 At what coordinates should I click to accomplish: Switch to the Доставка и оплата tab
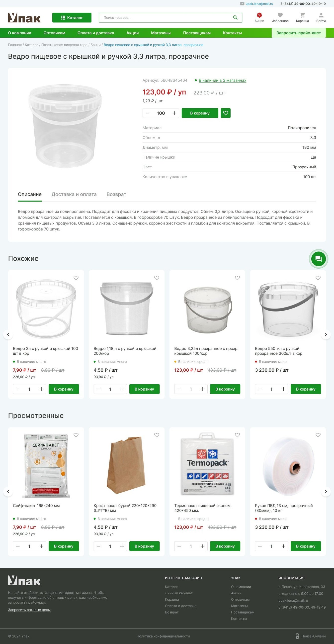pos(74,194)
